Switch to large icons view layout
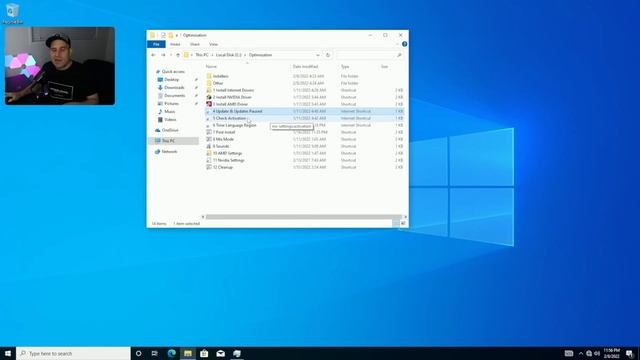This screenshot has height=360, width=640. (x=403, y=224)
